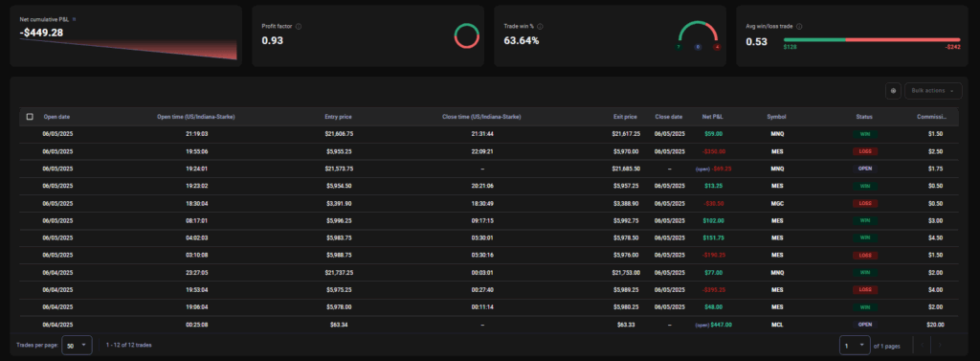The image size is (980, 361).
Task: Click the Net P&L $59.00 cell
Action: (x=713, y=134)
